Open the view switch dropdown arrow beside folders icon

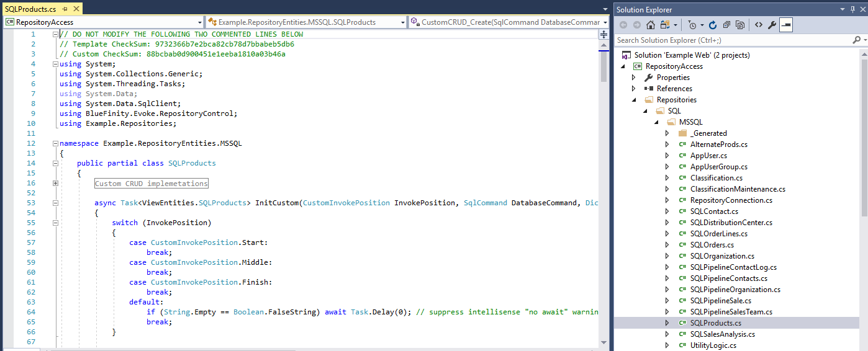675,25
